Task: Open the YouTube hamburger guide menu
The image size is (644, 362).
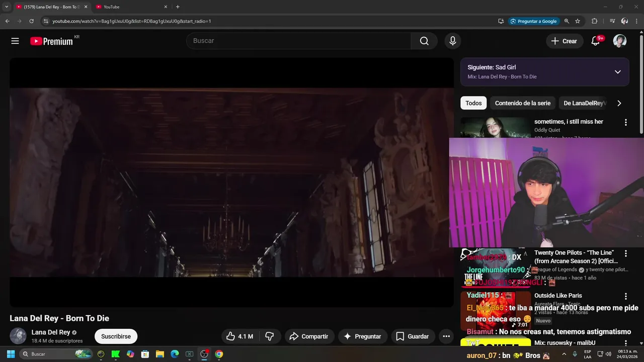Action: click(x=15, y=41)
